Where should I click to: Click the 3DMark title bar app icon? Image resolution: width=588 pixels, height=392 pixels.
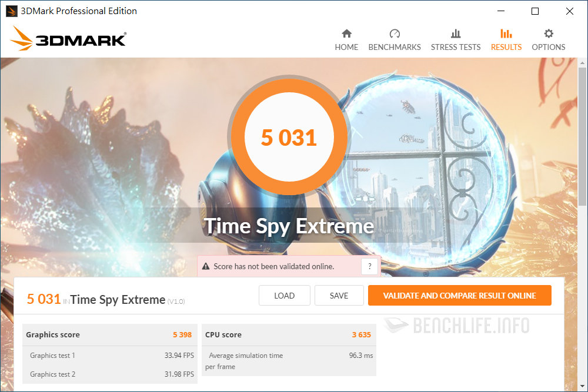click(12, 11)
